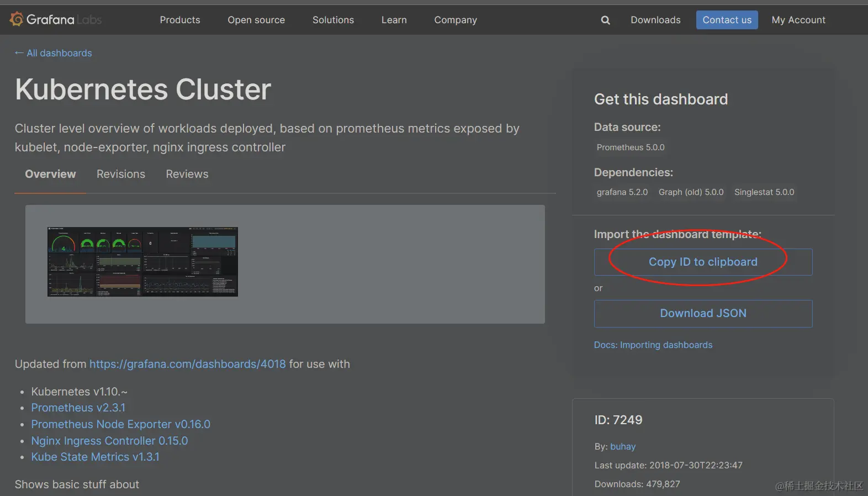
Task: Select the Overview tab
Action: point(50,174)
